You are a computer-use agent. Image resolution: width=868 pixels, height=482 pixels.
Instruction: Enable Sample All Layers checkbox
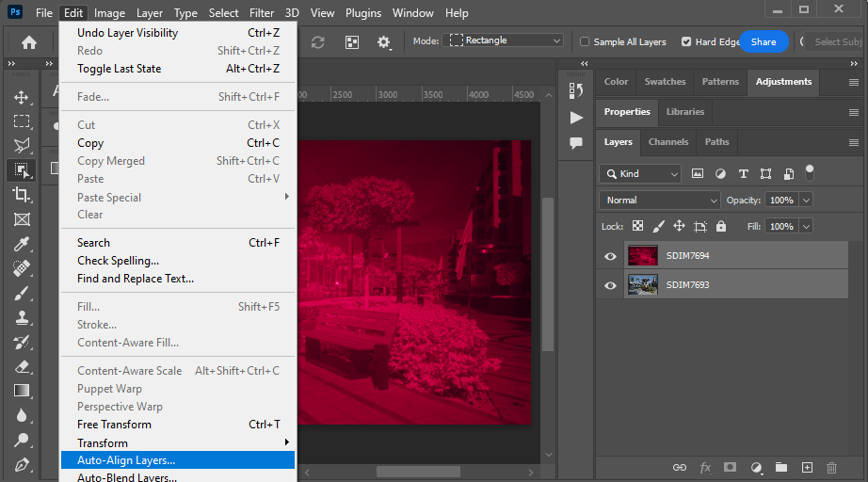[585, 41]
